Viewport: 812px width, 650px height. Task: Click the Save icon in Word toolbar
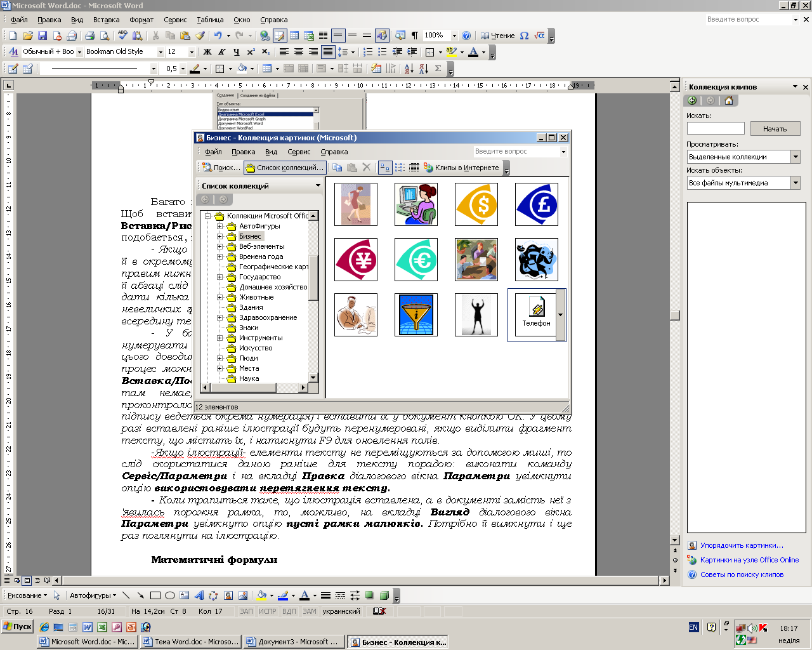(42, 36)
